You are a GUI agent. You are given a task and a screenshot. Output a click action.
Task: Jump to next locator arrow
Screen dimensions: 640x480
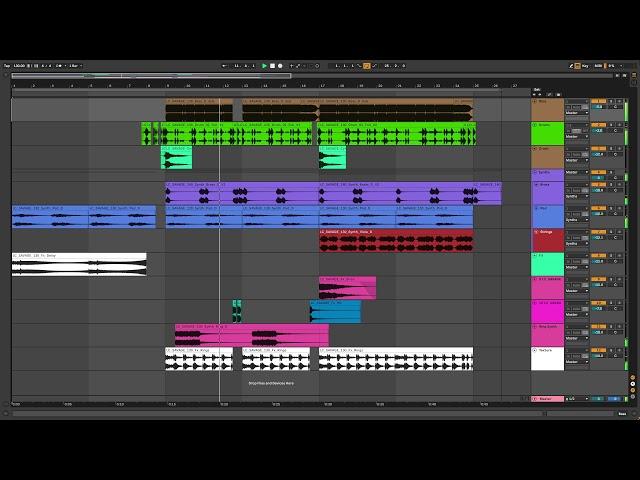540,95
